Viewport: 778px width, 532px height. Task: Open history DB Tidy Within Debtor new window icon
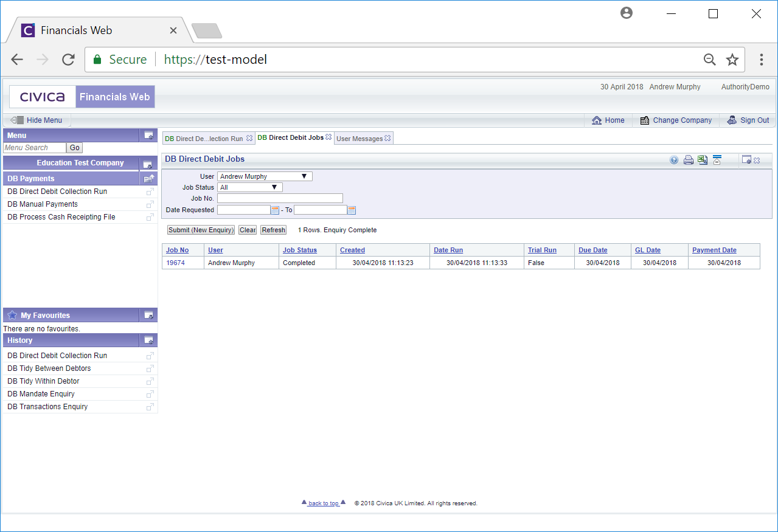click(150, 381)
